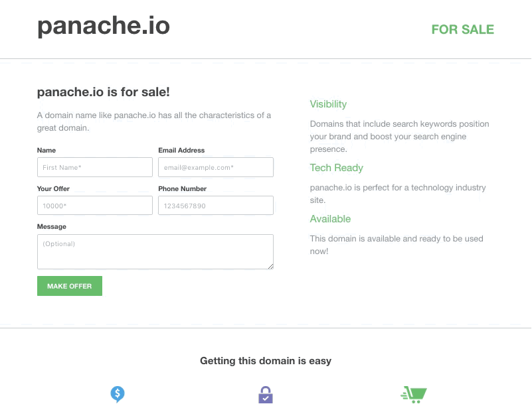Click the First Name input field

[x=95, y=167]
